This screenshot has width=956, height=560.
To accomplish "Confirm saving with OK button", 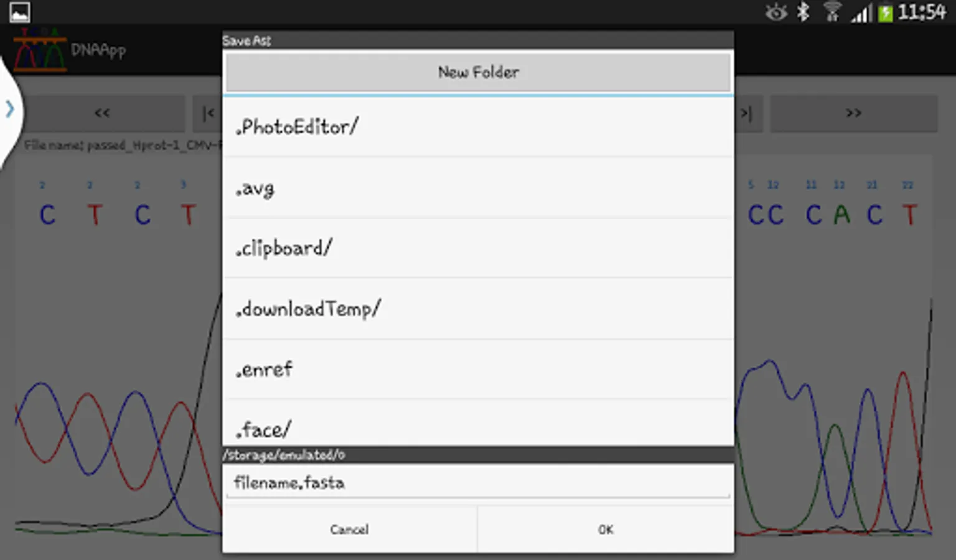I will (606, 530).
